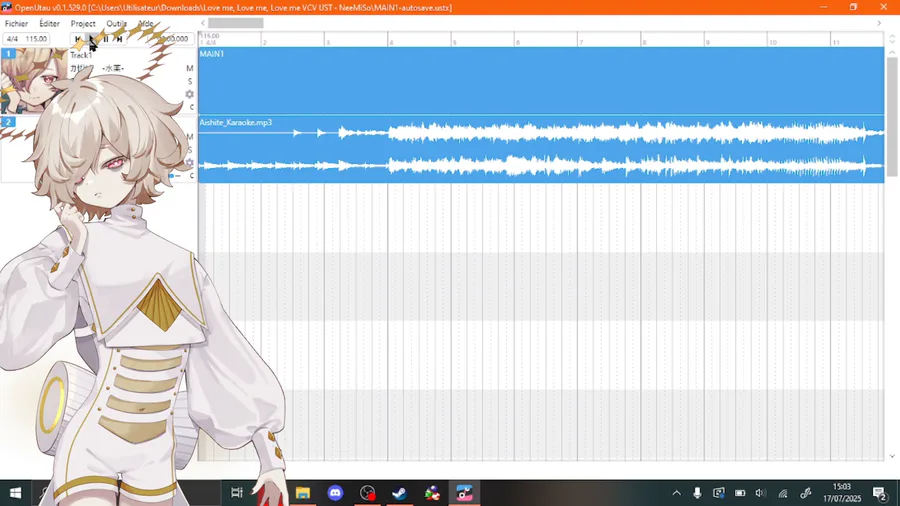Pause playback with the pause button
Screen dimensions: 900x506
pyautogui.click(x=106, y=39)
